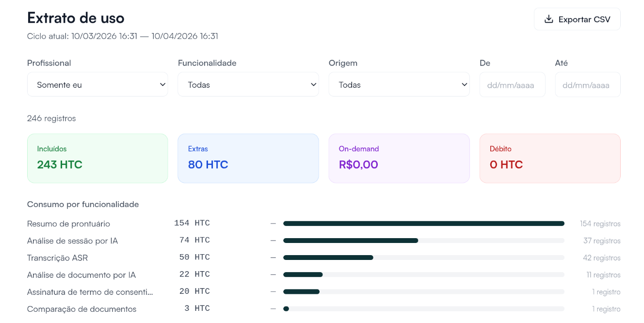Click the Transcrição ASR progress bar
The height and width of the screenshot is (323, 644).
[424, 258]
